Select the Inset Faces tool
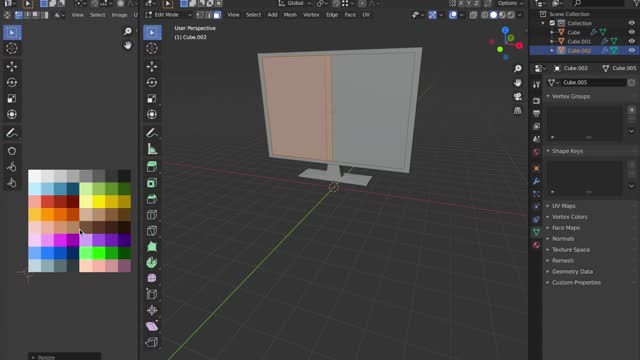This screenshot has width=640, height=360. (x=152, y=183)
